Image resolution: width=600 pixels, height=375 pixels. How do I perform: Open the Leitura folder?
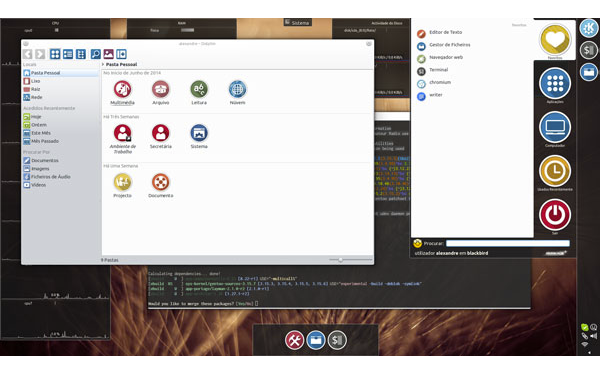(199, 93)
